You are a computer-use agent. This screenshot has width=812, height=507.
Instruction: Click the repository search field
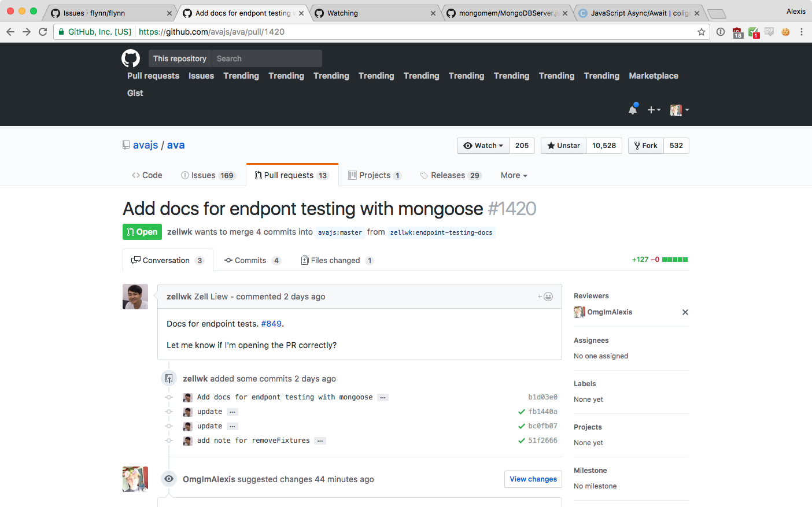coord(267,58)
